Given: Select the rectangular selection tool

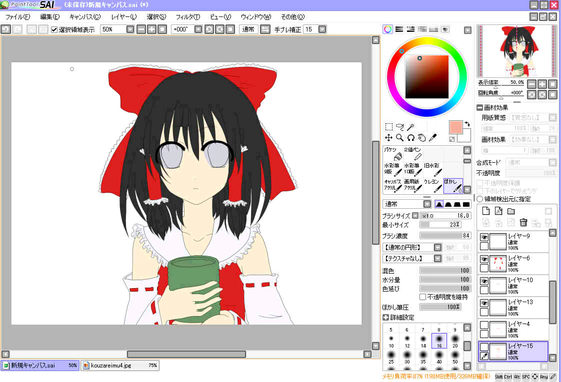Looking at the screenshot, I should tap(389, 127).
